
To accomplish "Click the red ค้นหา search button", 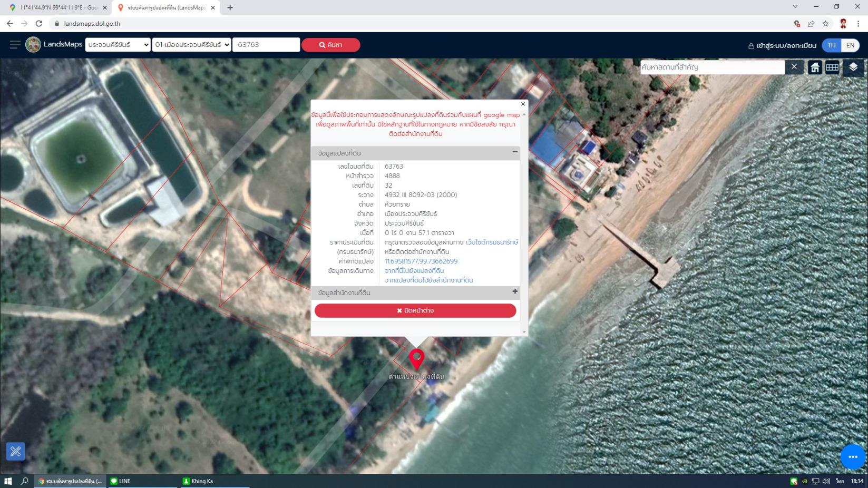I will coord(330,45).
